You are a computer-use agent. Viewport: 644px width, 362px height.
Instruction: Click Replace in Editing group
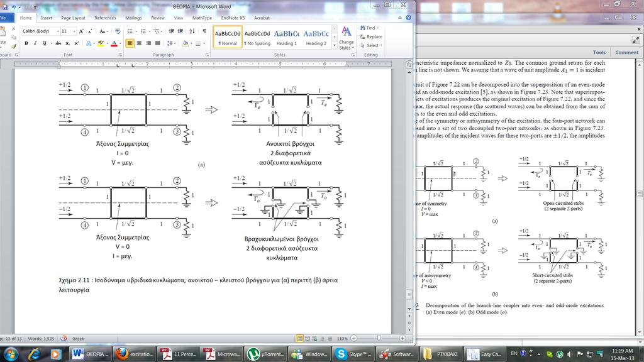click(x=371, y=36)
